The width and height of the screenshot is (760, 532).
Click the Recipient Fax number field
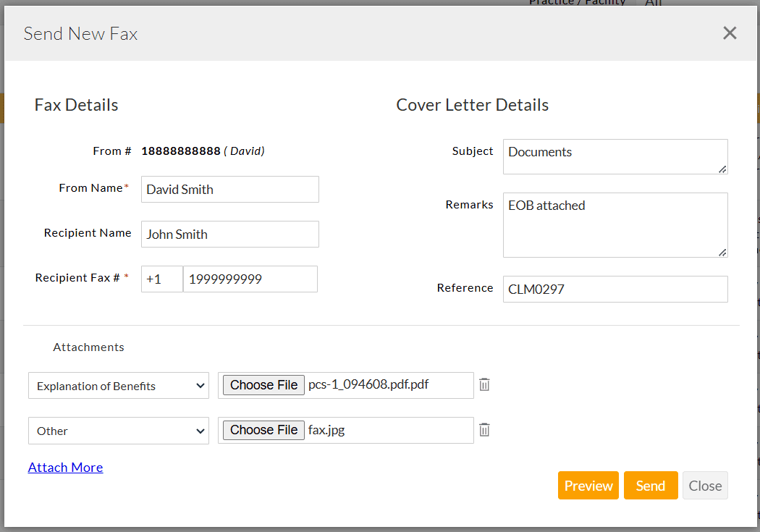point(250,279)
